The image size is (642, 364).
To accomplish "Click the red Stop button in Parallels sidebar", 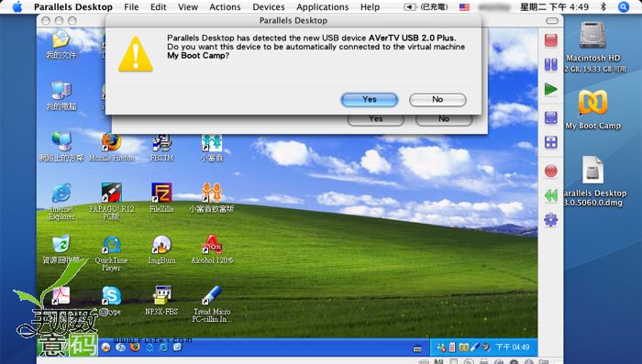I will click(x=551, y=40).
